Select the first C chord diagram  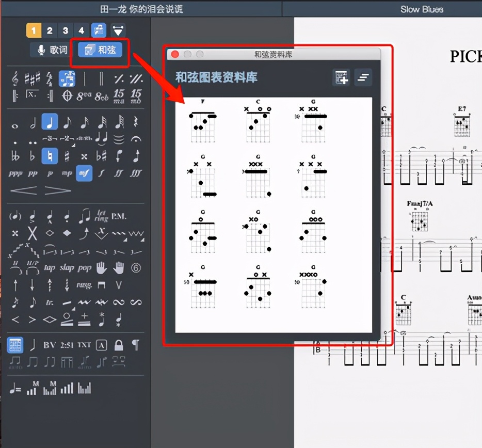[258, 121]
